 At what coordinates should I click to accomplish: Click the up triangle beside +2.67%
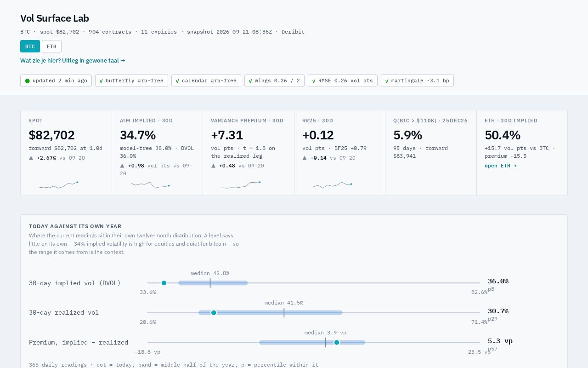(31, 158)
